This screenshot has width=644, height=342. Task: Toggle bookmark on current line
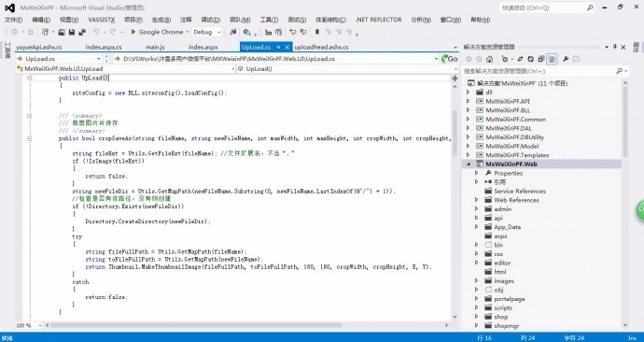[x=317, y=32]
